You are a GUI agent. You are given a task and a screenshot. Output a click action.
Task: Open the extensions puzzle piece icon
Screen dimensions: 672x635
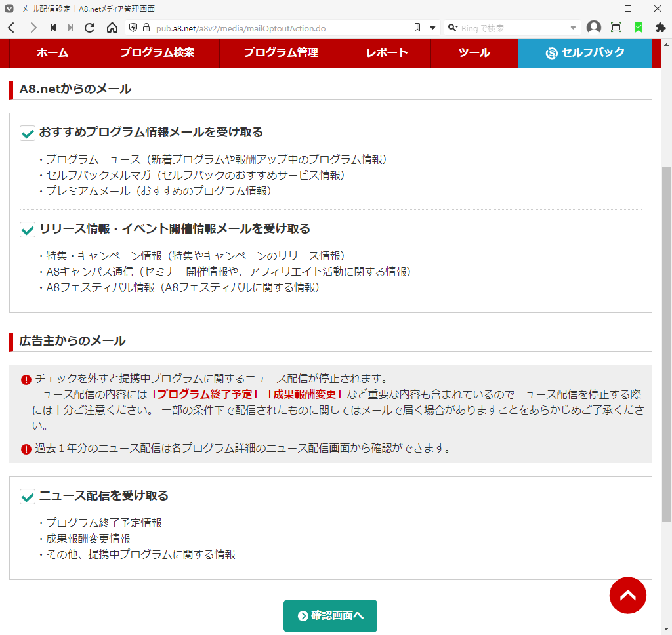tap(660, 28)
